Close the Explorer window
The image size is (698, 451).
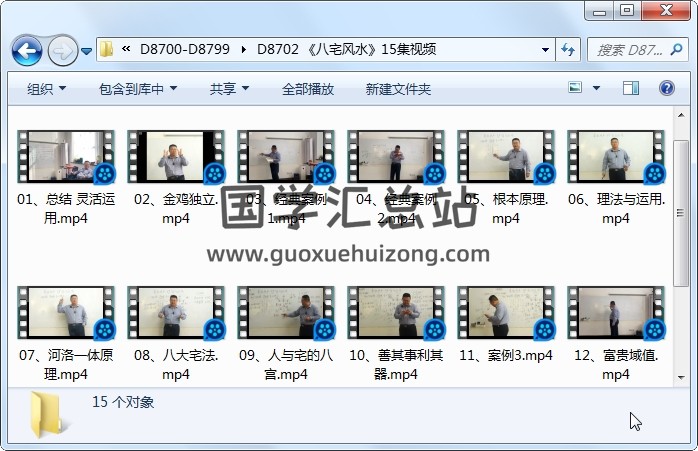tap(666, 11)
